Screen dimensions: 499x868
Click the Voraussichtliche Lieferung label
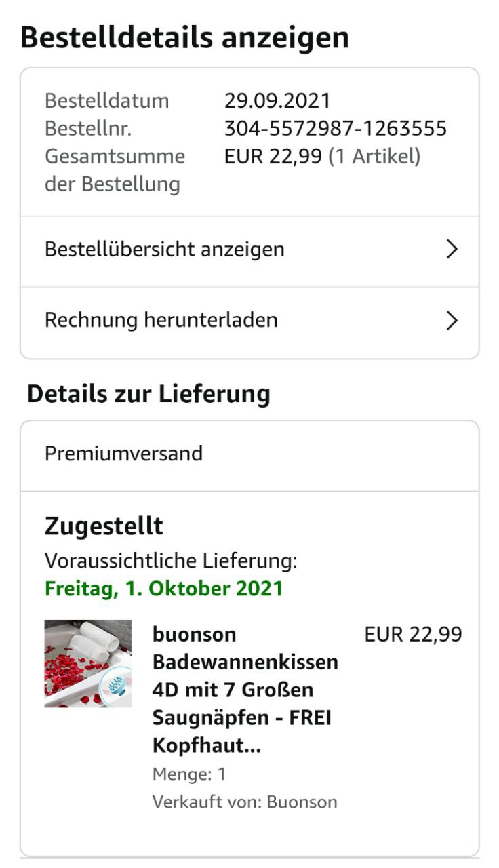click(x=171, y=561)
